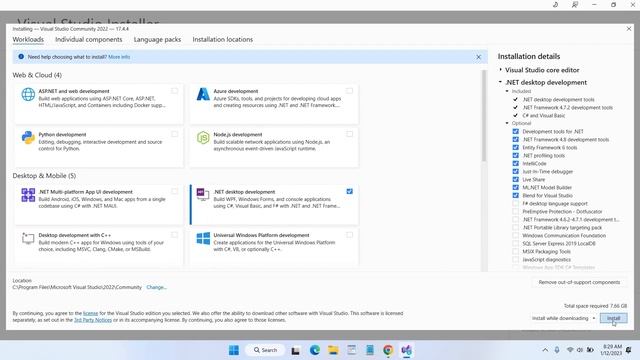Check the F# desktop language support option
This screenshot has width=640, height=360.
516,203
